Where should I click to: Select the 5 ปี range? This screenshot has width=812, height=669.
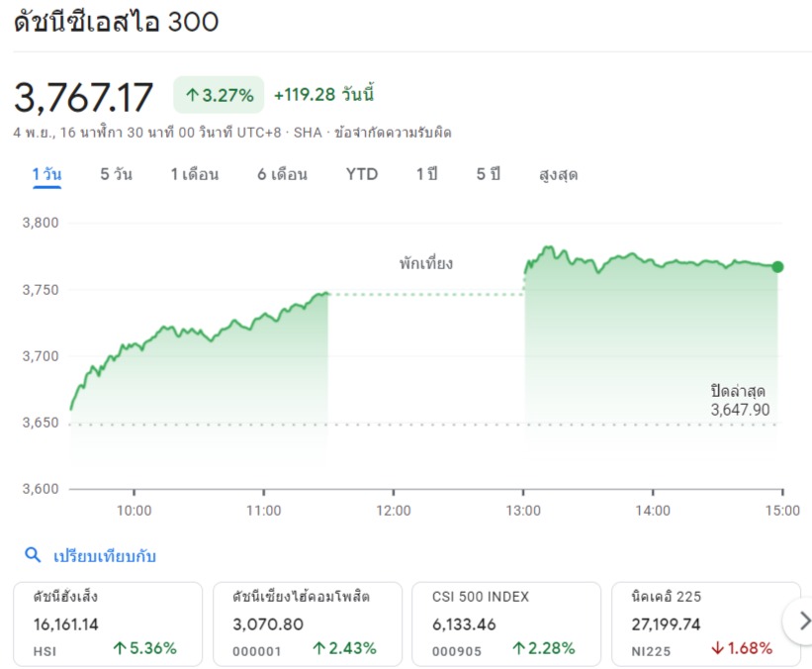(489, 174)
